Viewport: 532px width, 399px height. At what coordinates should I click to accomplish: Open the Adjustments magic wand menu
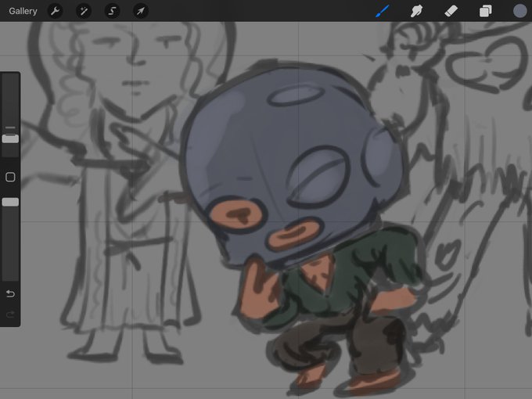click(84, 11)
